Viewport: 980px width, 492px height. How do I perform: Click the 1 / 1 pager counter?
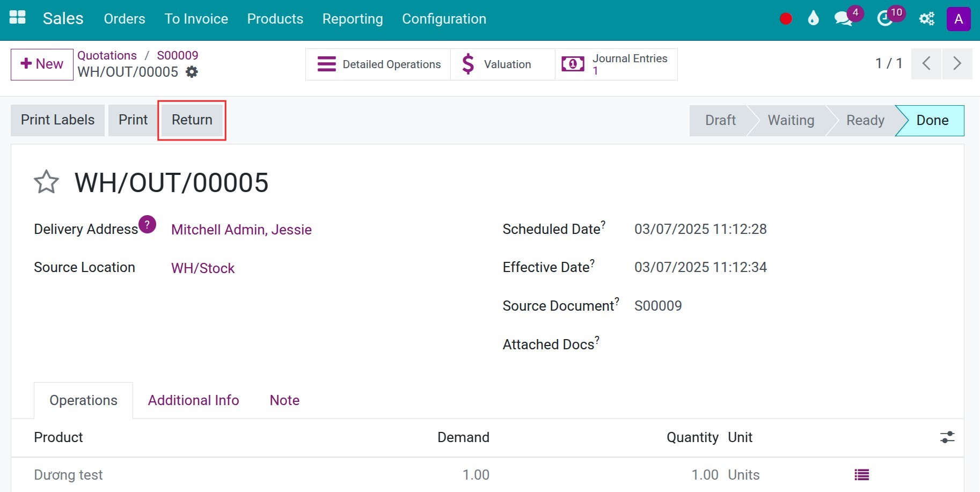pos(889,63)
